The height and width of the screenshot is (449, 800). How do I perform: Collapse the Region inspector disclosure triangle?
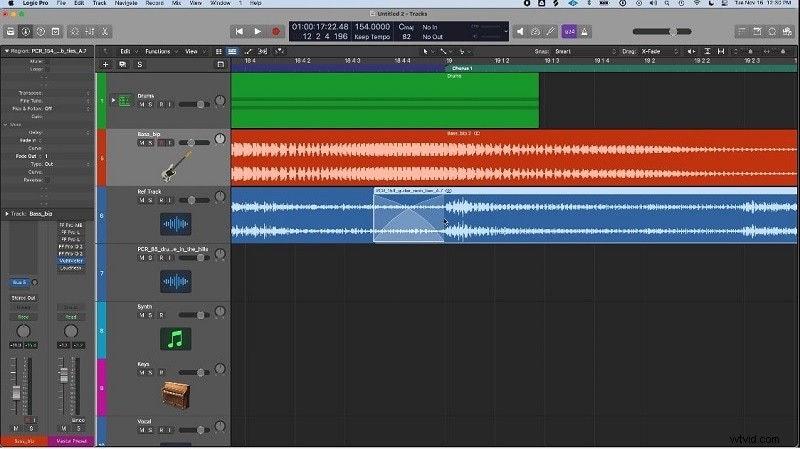pyautogui.click(x=7, y=51)
